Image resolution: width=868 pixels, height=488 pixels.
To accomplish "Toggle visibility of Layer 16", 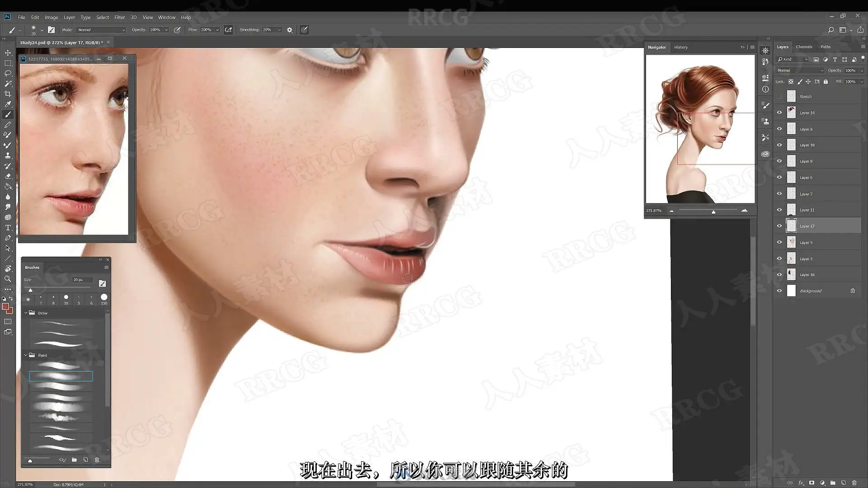I will [x=779, y=275].
